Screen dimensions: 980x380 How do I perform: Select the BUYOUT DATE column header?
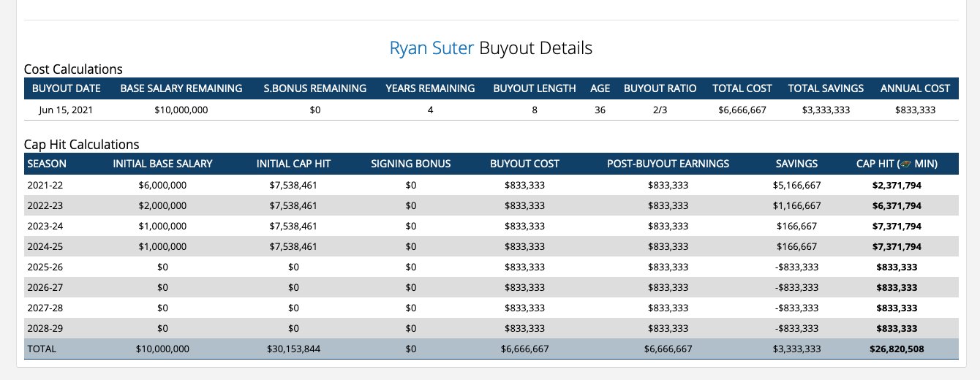(x=66, y=88)
